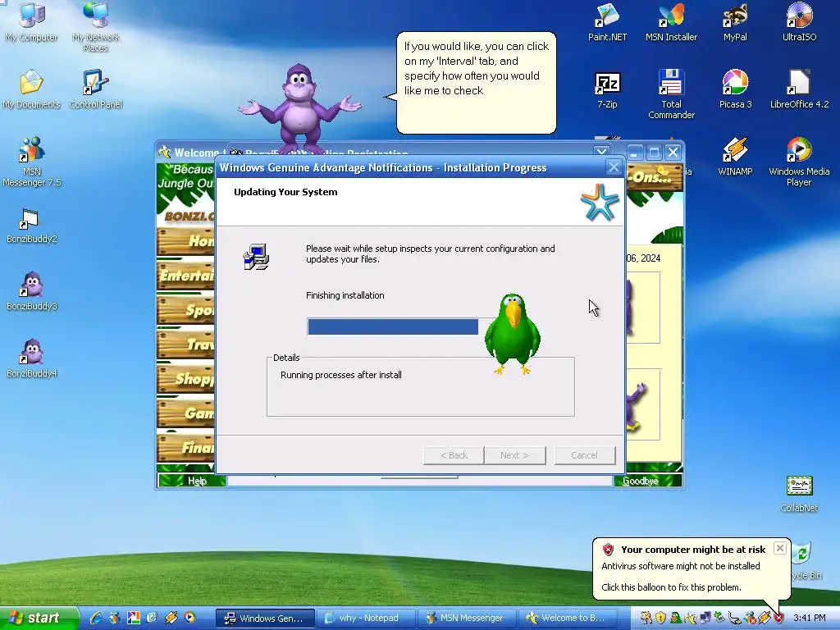The image size is (840, 630).
Task: Open the LibreOffice 4.2 desktop shortcut
Action: [x=799, y=89]
